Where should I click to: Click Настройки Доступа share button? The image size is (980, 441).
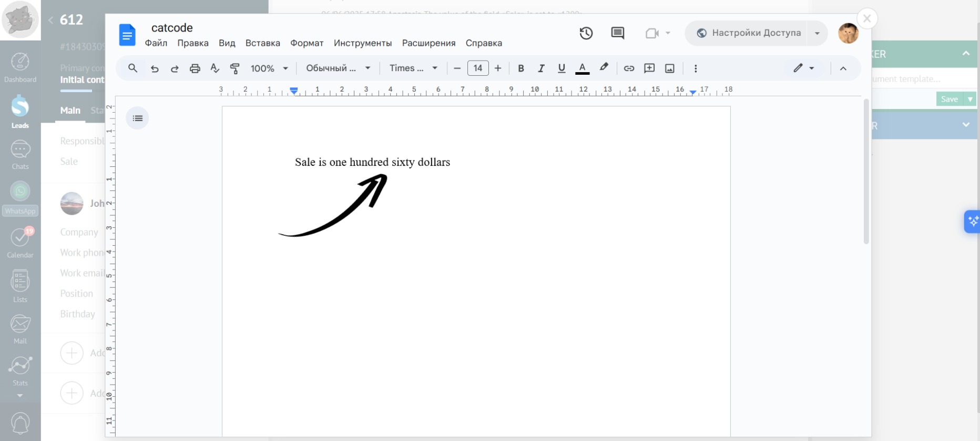[x=749, y=33]
